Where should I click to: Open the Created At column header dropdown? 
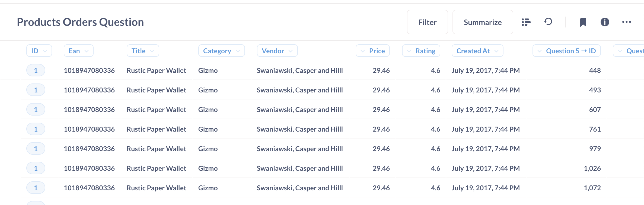pyautogui.click(x=477, y=51)
